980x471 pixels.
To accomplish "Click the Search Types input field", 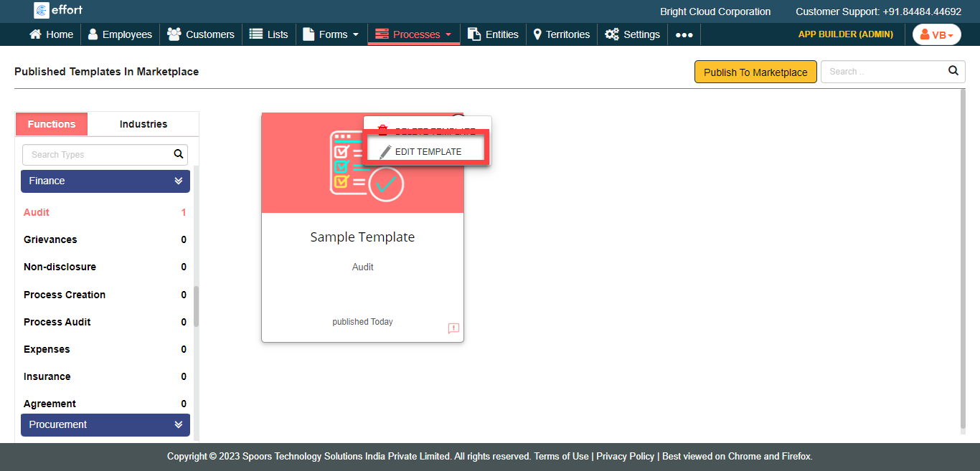I will pyautogui.click(x=97, y=154).
